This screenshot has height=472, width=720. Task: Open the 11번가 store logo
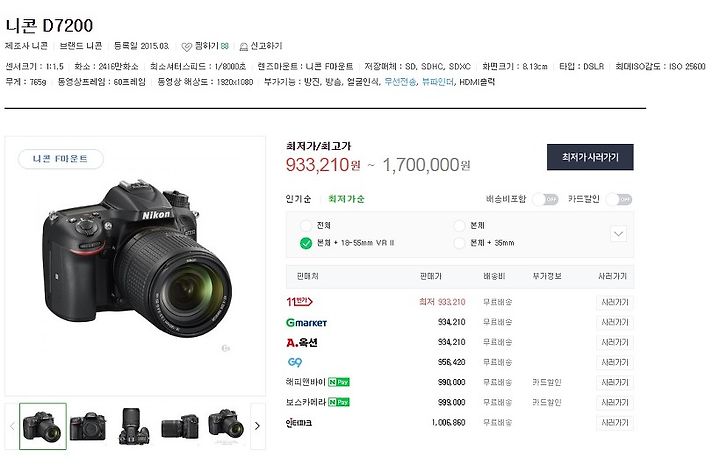point(299,302)
